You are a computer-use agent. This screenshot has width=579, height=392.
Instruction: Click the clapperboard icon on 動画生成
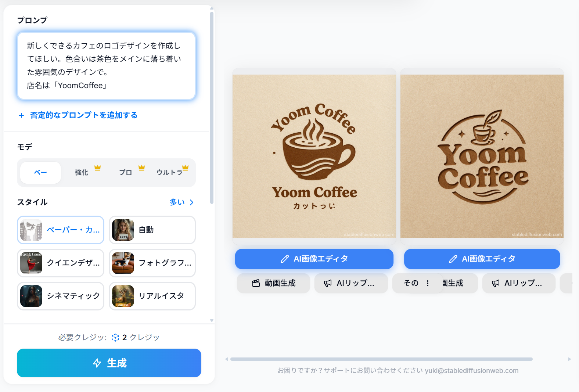(x=256, y=283)
